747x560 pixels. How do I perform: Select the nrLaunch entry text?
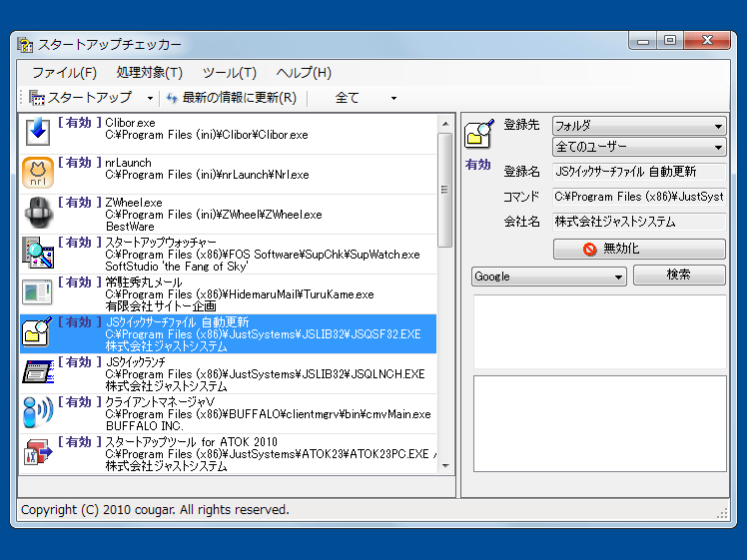click(x=128, y=163)
